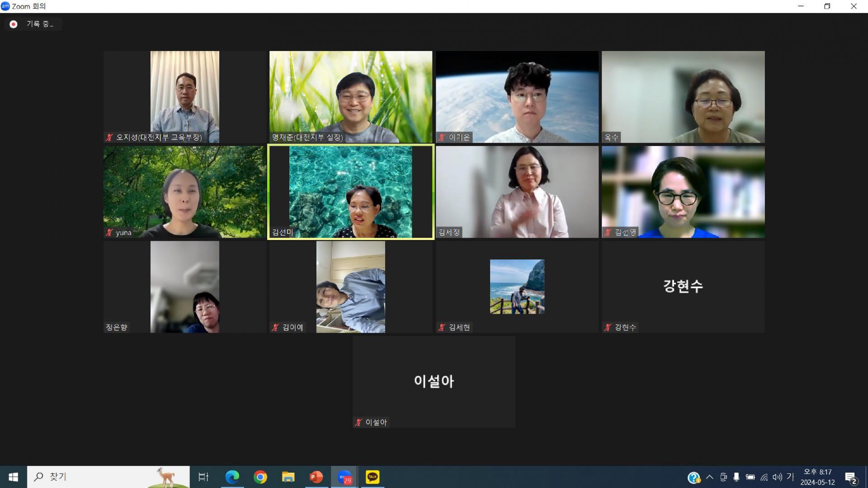Click the taskbar 찾기 search box
The height and width of the screenshot is (488, 868).
tap(108, 477)
